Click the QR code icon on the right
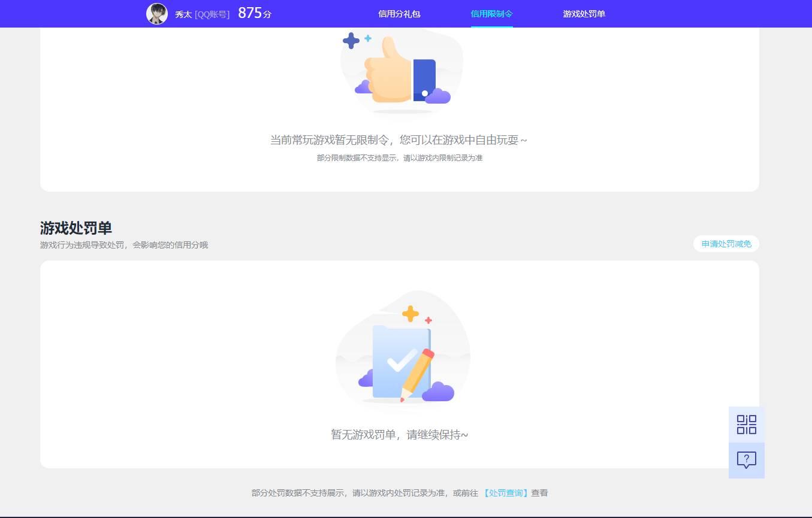 746,425
